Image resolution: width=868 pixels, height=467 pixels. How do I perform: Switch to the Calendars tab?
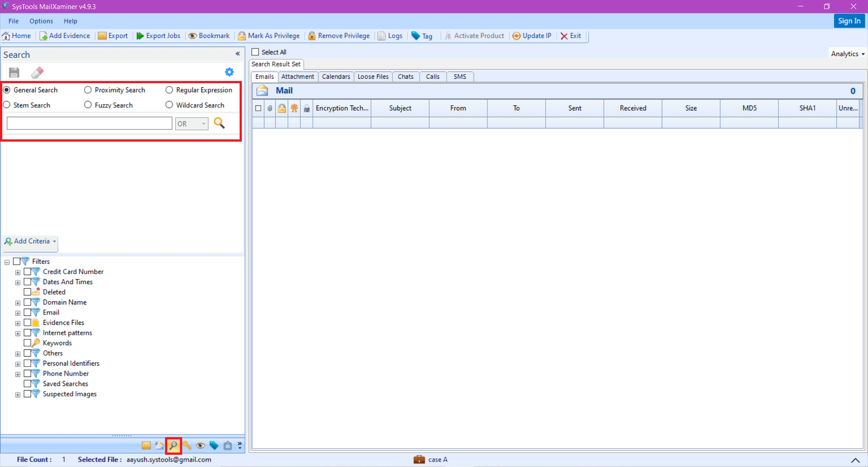point(336,76)
